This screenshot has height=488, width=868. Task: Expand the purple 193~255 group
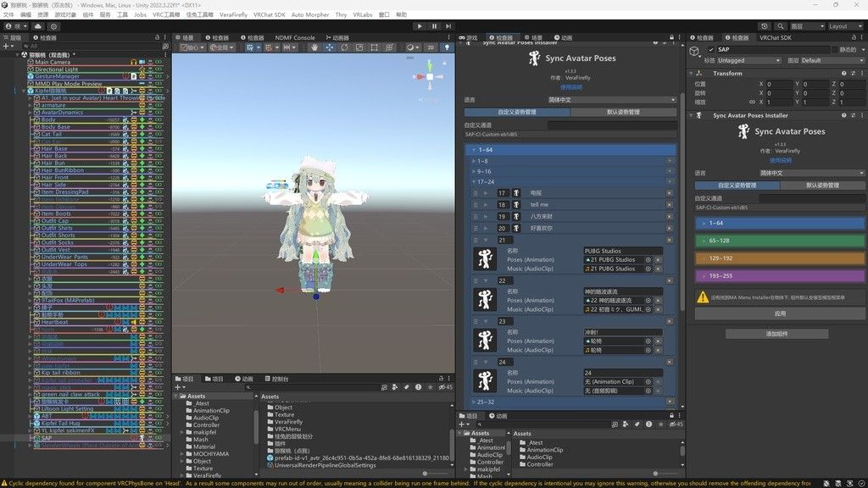pyautogui.click(x=704, y=275)
